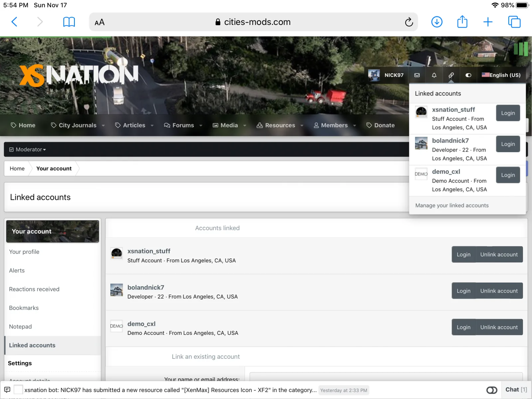Expand the Forums dropdown arrow
The image size is (532, 399).
tap(200, 126)
